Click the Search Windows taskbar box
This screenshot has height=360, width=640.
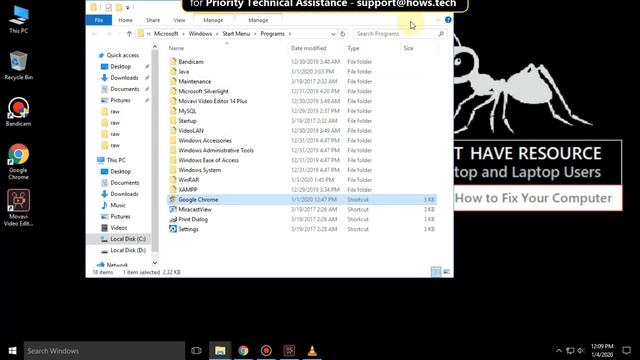point(104,351)
